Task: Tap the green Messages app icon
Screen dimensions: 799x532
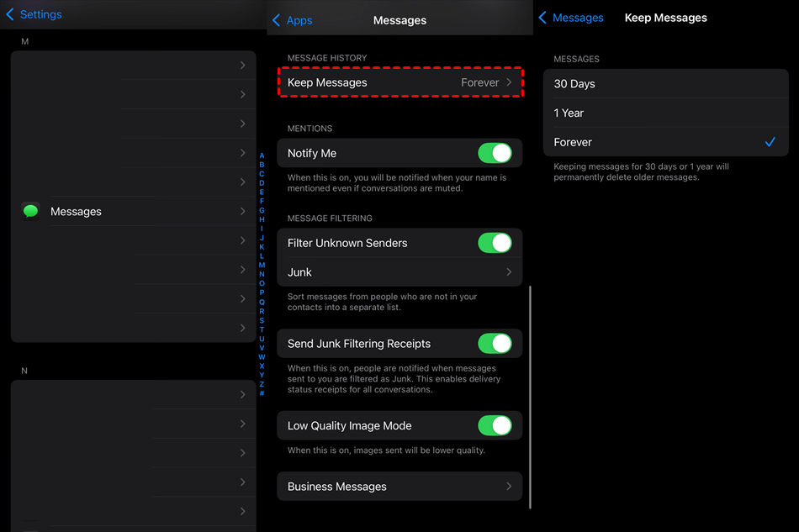Action: point(30,211)
